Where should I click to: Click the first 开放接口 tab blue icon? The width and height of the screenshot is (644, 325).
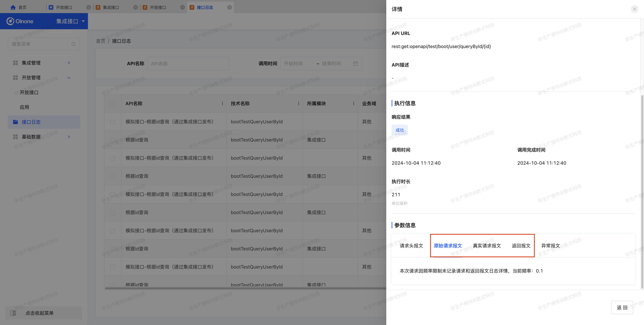(51, 8)
